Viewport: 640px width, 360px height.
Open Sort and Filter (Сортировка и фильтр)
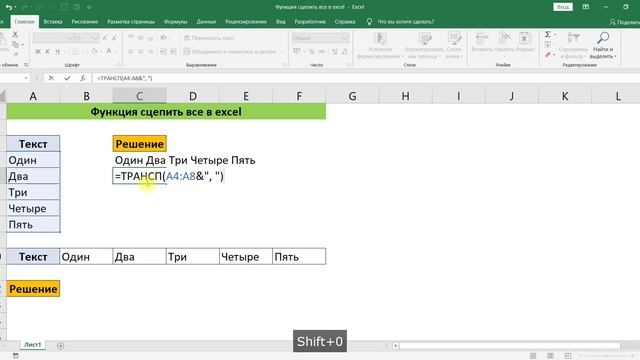pyautogui.click(x=573, y=46)
